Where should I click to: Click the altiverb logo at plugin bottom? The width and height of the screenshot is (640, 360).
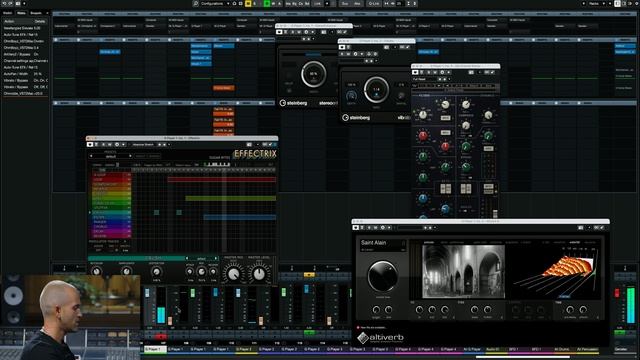point(380,338)
